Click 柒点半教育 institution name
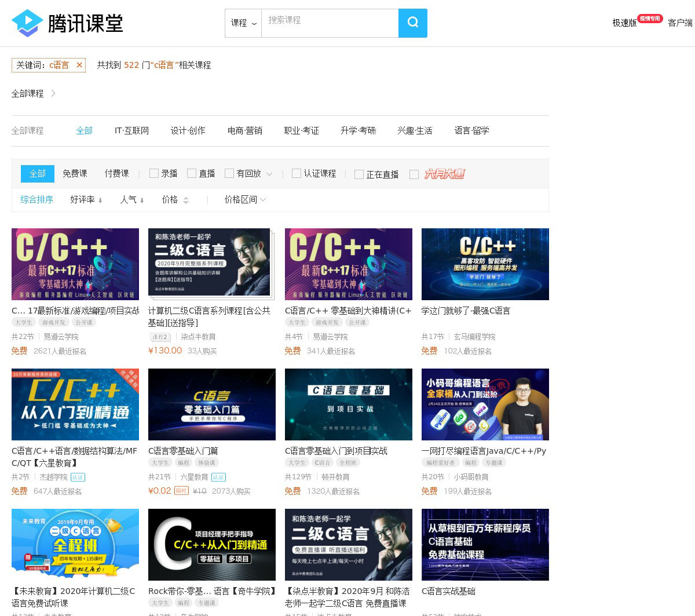This screenshot has width=695, height=616. point(198,337)
